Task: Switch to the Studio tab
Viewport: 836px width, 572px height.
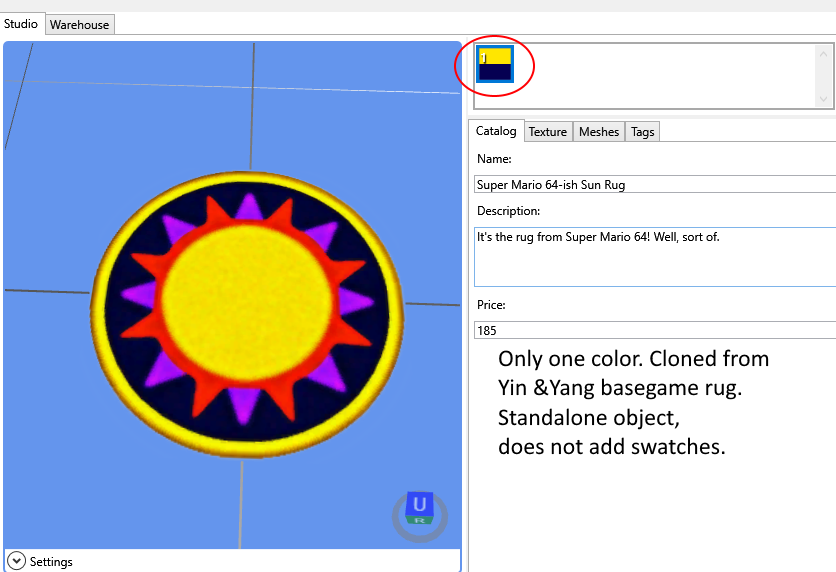Action: click(x=21, y=24)
